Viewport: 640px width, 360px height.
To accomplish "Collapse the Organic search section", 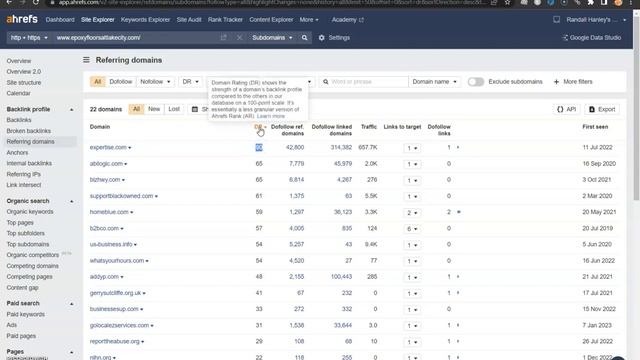I will tap(71, 201).
